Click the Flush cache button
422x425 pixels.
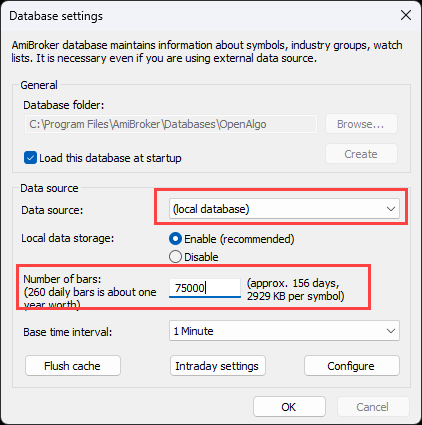[73, 366]
